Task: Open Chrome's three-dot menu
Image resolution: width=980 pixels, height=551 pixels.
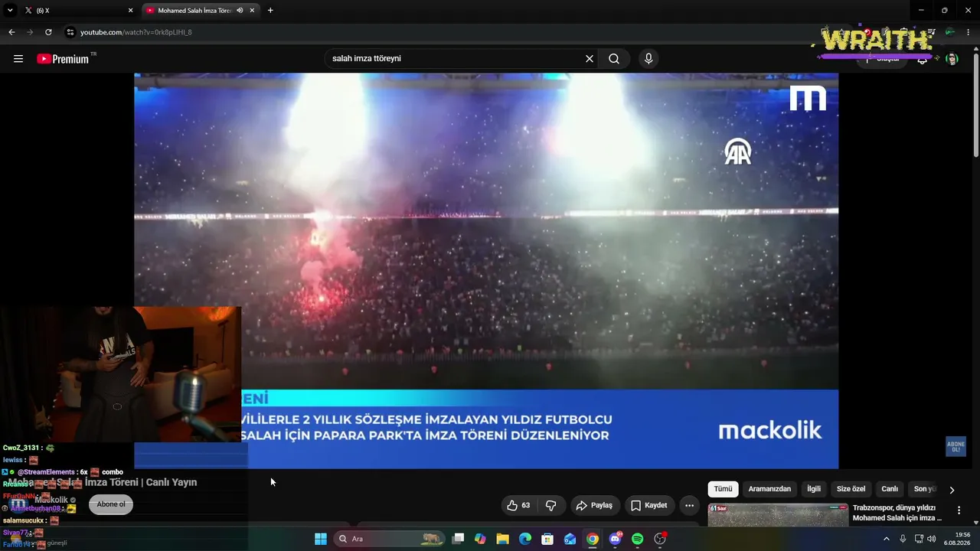Action: point(969,32)
